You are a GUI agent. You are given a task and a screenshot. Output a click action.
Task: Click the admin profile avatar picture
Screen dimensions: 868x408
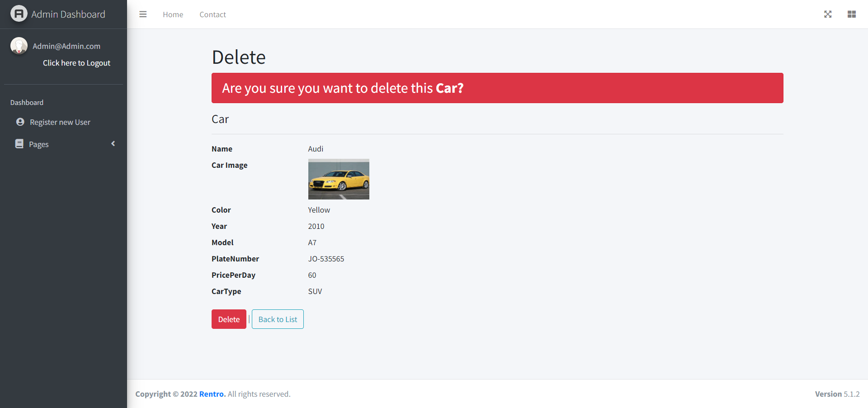click(19, 46)
